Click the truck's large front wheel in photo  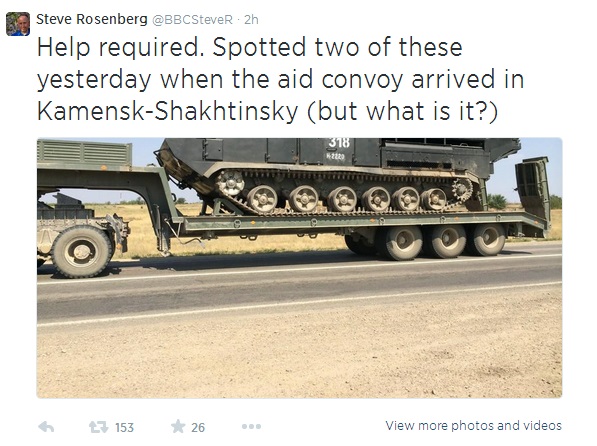81,251
